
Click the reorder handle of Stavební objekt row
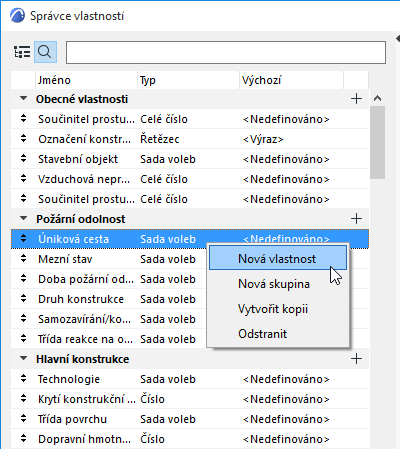(x=23, y=158)
